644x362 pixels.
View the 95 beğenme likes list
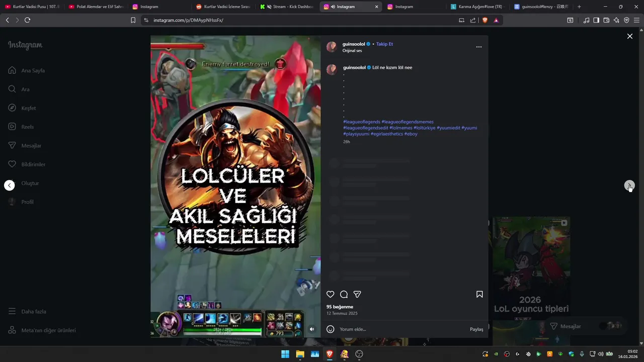pos(340,307)
